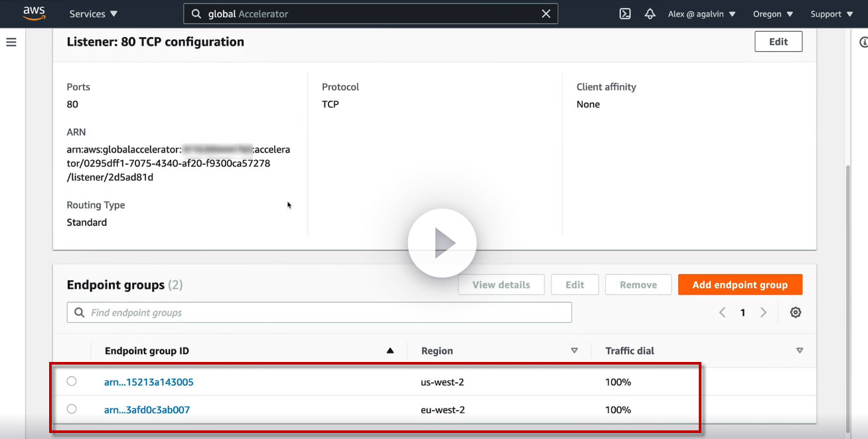This screenshot has width=868, height=439.
Task: Click 100% traffic dial for us-west-2
Action: 618,382
